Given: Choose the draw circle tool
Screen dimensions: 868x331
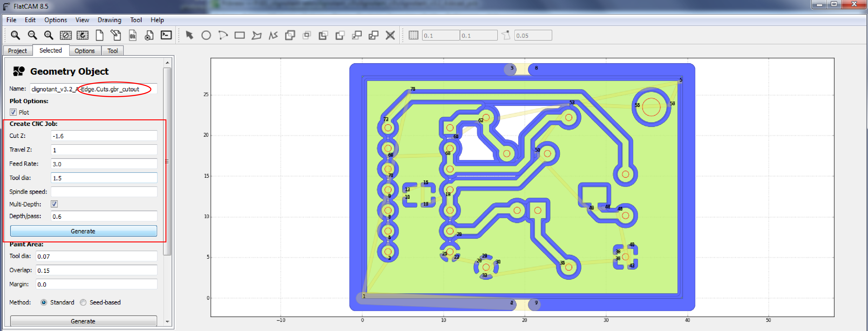Looking at the screenshot, I should coord(206,35).
